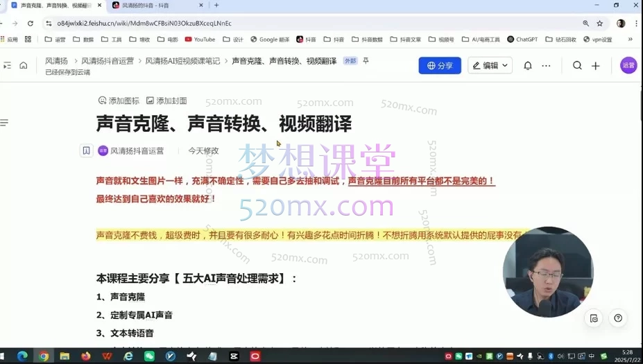Open the 抖音数据 bookmark folder
This screenshot has width=643, height=364.
pos(367,40)
